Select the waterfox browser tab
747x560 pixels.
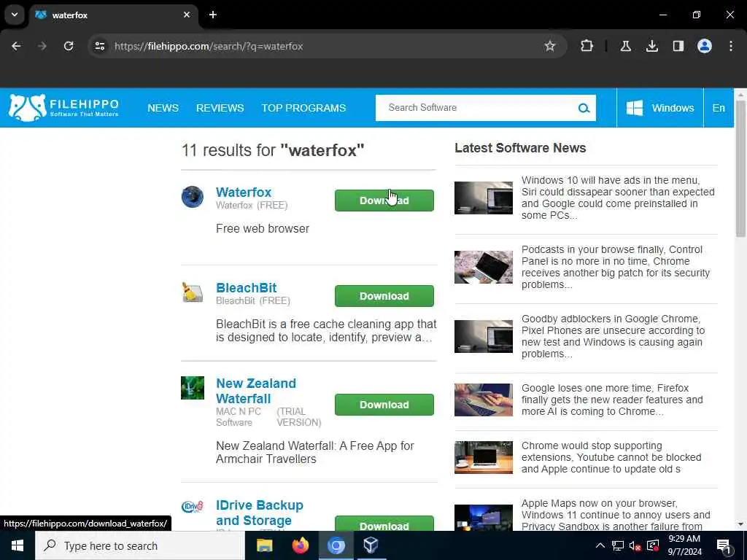113,15
